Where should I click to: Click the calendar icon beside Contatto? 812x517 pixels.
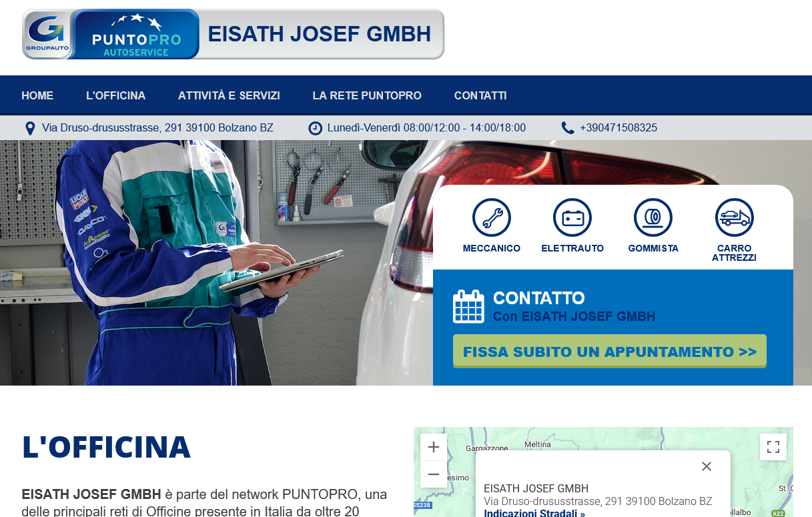(x=468, y=307)
